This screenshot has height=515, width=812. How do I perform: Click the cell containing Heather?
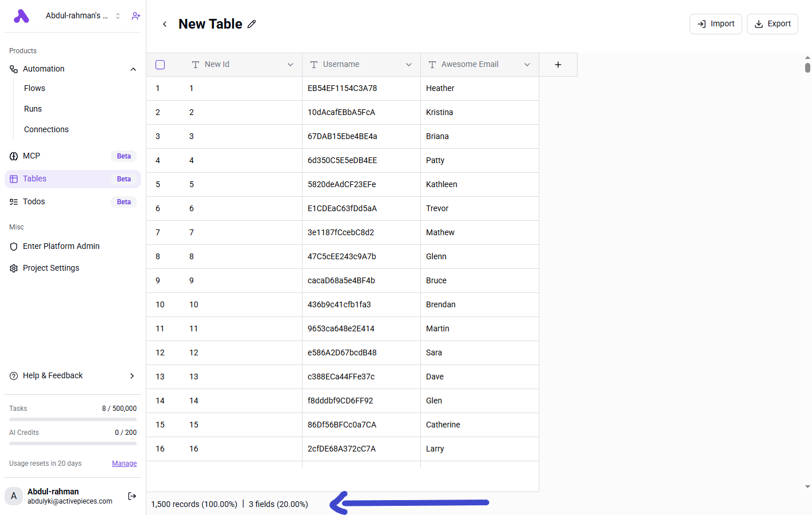(x=480, y=88)
